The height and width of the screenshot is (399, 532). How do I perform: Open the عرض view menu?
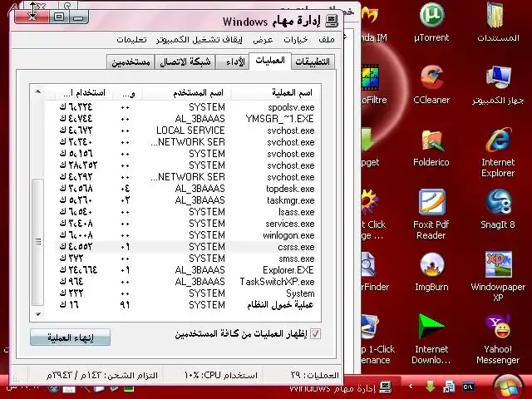263,40
